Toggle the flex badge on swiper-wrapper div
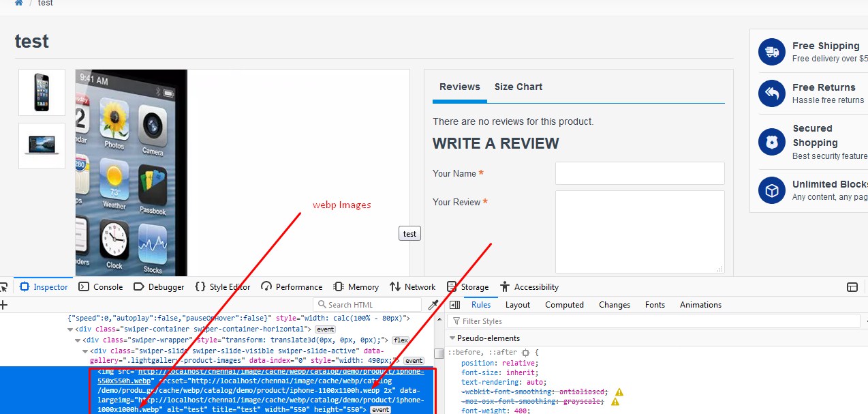Image resolution: width=868 pixels, height=414 pixels. pyautogui.click(x=401, y=340)
